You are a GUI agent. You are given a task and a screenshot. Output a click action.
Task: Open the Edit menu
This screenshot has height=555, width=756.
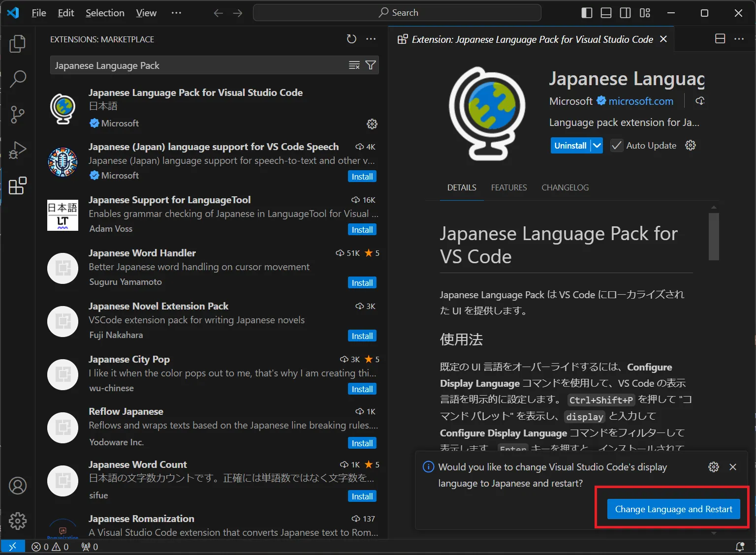(x=66, y=13)
